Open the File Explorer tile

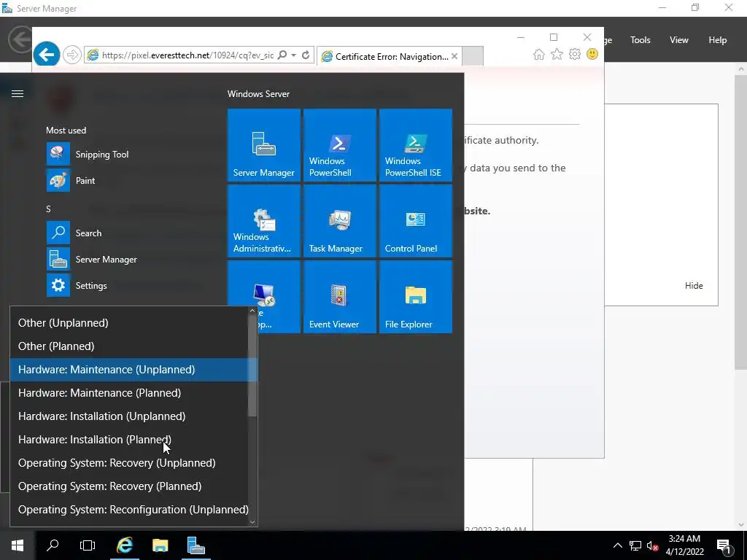coord(415,297)
